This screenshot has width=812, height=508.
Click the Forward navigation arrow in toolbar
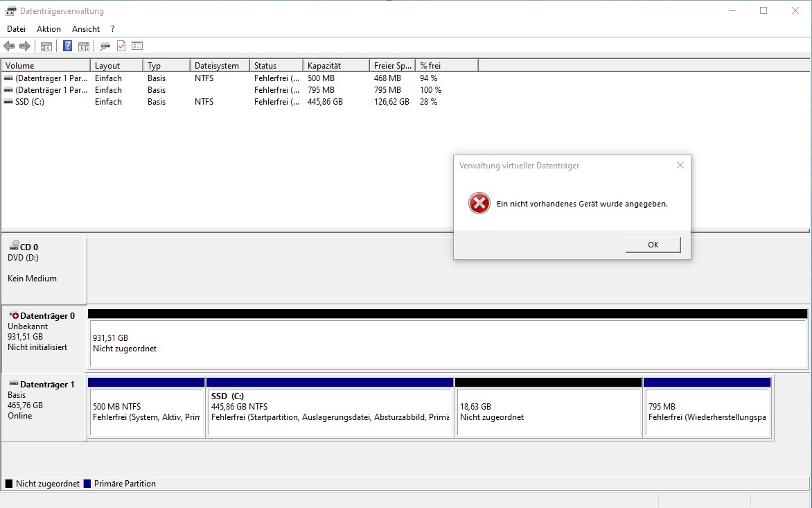pos(24,46)
